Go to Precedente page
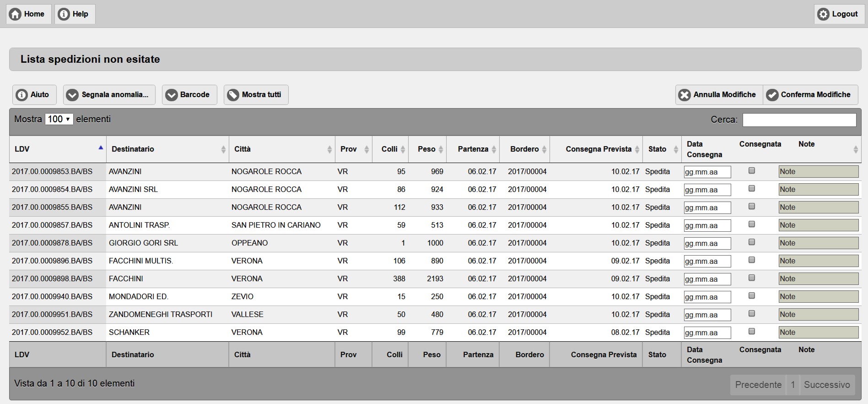 point(758,385)
